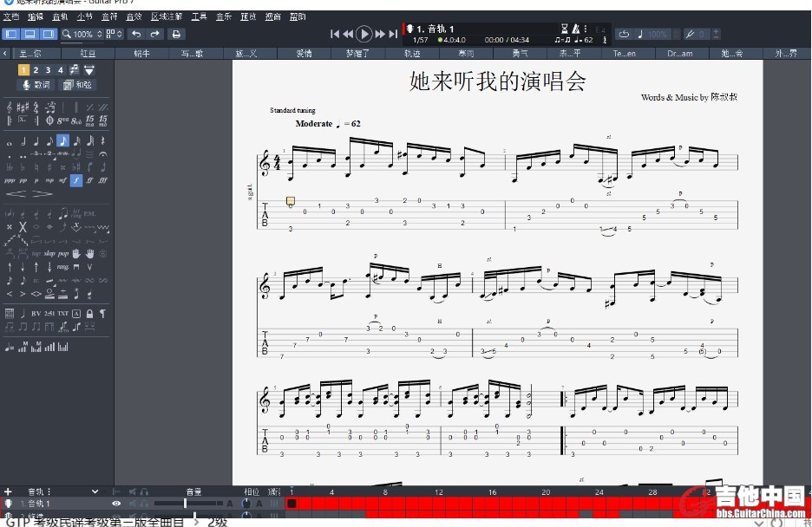The width and height of the screenshot is (812, 527).
Task: Select the quarter note duration
Action: (x=36, y=141)
